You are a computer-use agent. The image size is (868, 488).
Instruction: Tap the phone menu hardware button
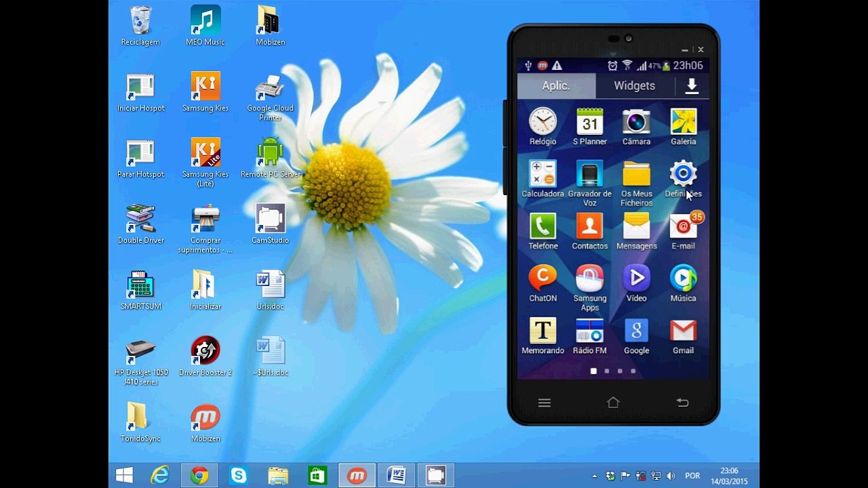click(x=544, y=403)
